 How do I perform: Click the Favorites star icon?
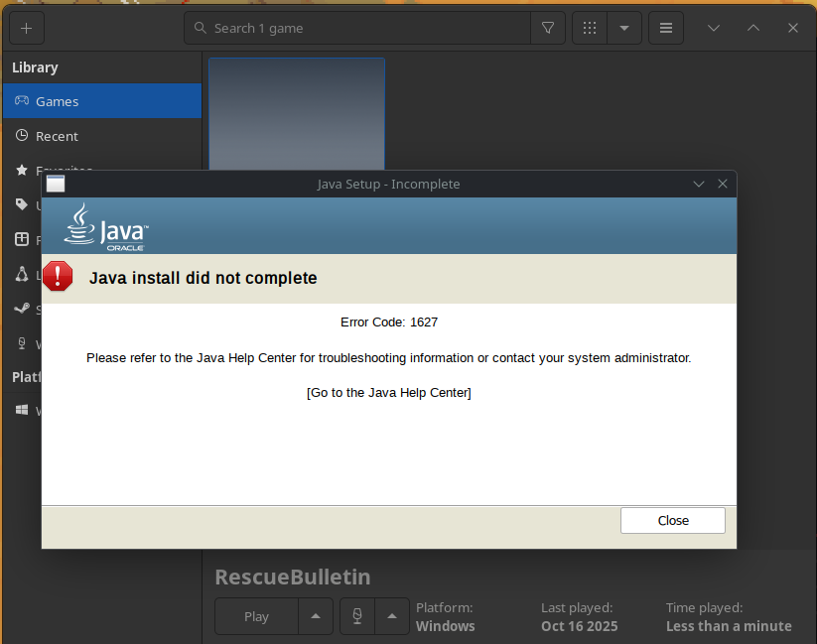click(x=22, y=170)
